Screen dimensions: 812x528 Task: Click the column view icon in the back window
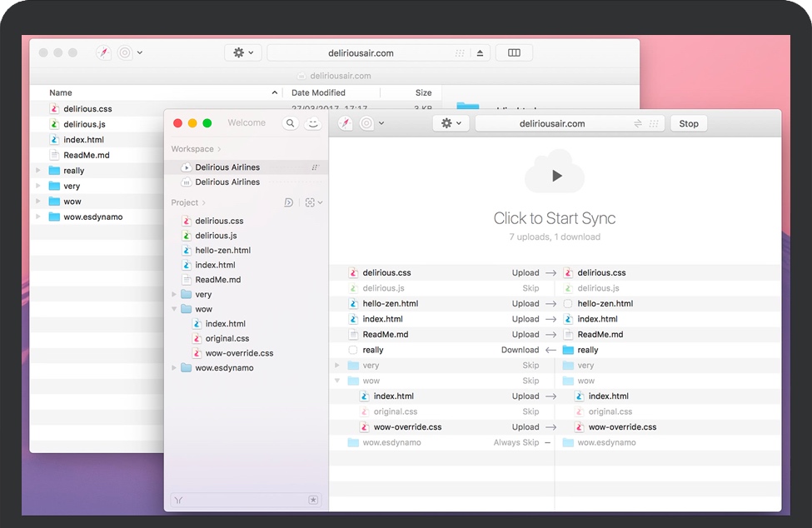514,53
